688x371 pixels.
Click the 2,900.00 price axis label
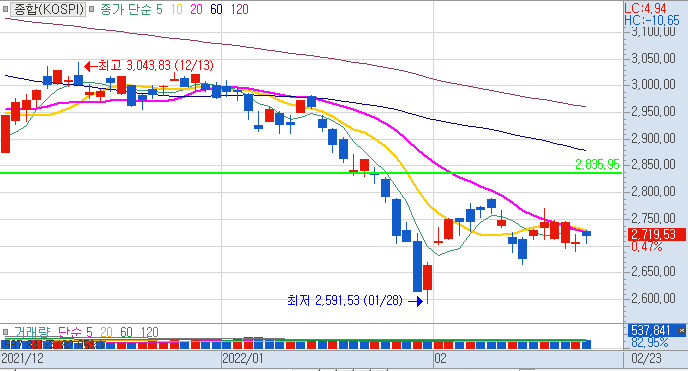point(653,139)
